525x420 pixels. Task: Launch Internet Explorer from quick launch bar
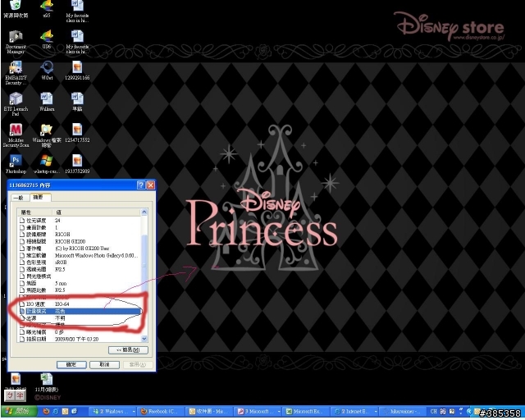click(x=56, y=411)
